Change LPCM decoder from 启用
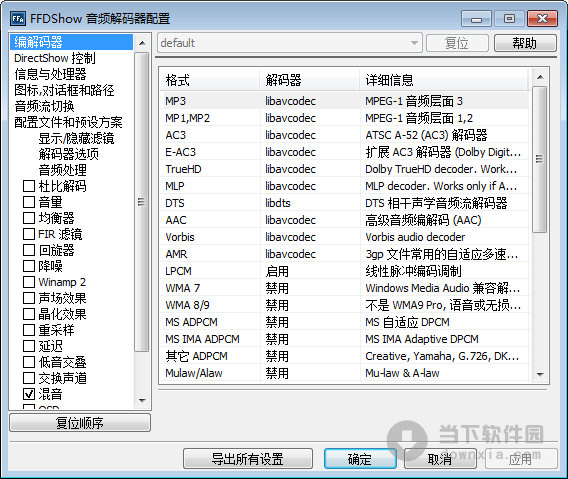Image resolution: width=568 pixels, height=479 pixels. click(x=277, y=271)
